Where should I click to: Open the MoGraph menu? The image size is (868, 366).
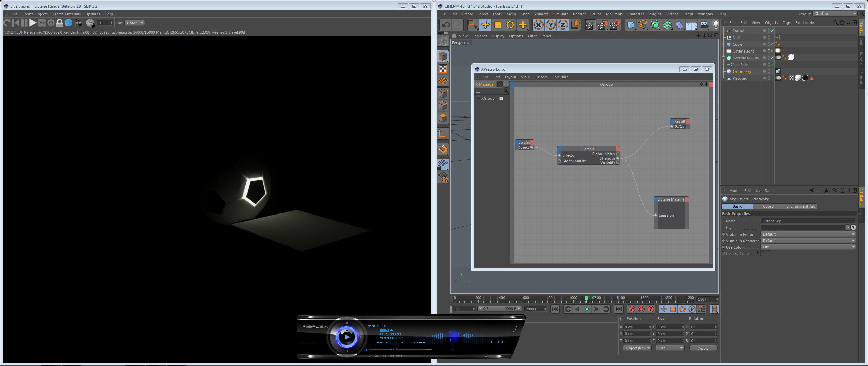point(614,14)
